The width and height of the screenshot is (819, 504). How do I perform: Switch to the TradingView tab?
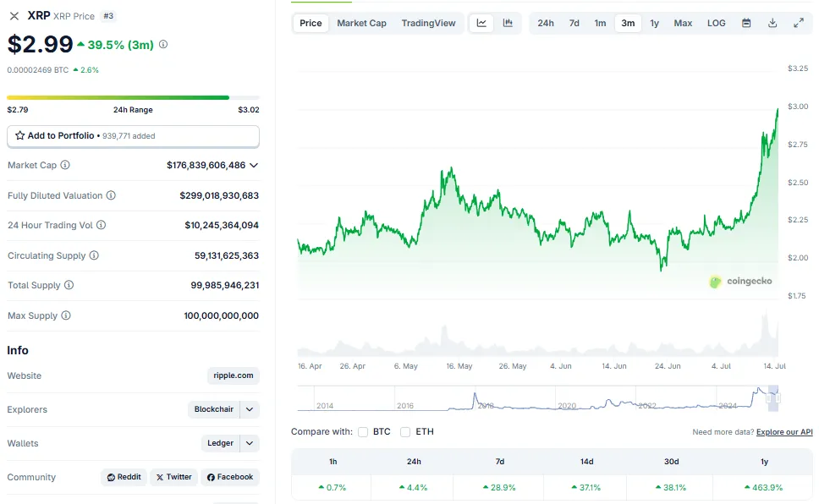pos(428,23)
